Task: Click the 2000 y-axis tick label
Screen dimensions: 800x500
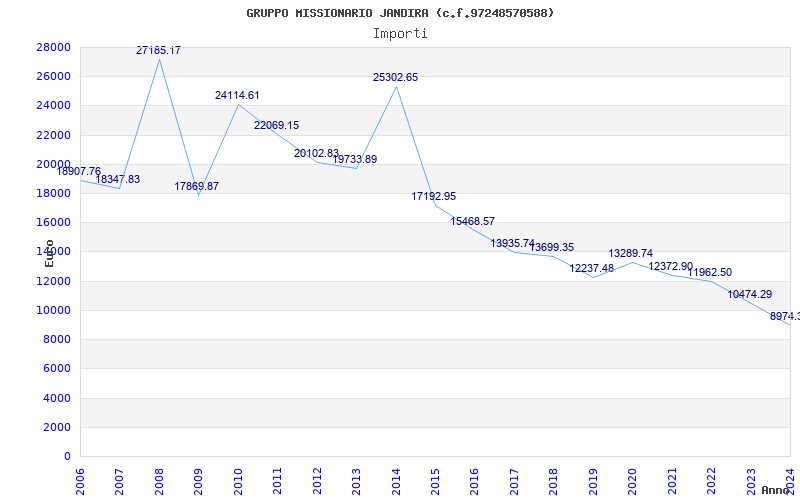Action: [57, 428]
